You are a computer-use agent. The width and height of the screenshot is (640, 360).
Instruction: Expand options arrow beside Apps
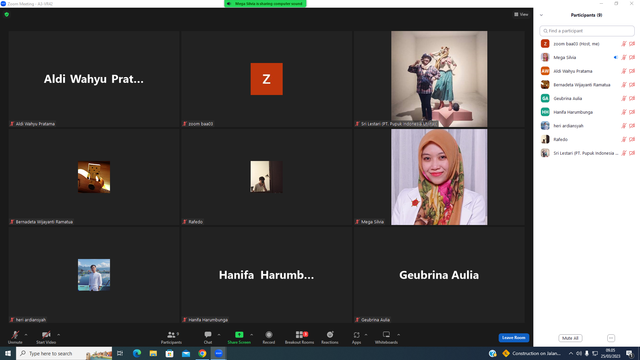click(x=366, y=335)
